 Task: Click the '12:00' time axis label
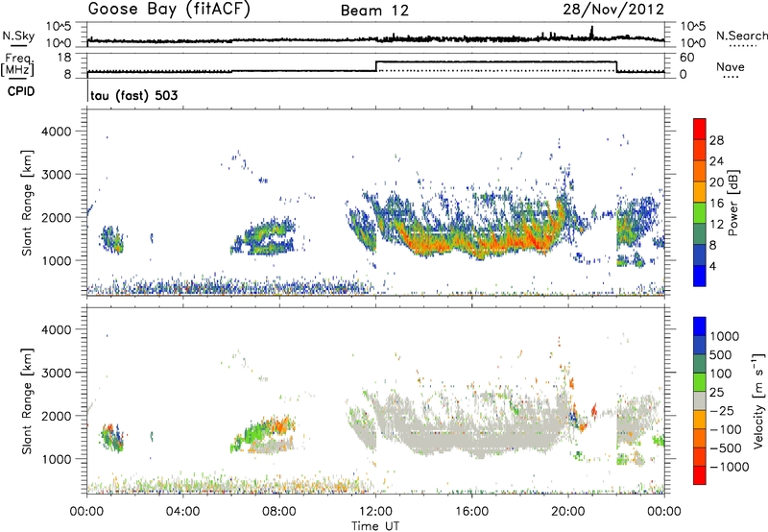click(375, 512)
